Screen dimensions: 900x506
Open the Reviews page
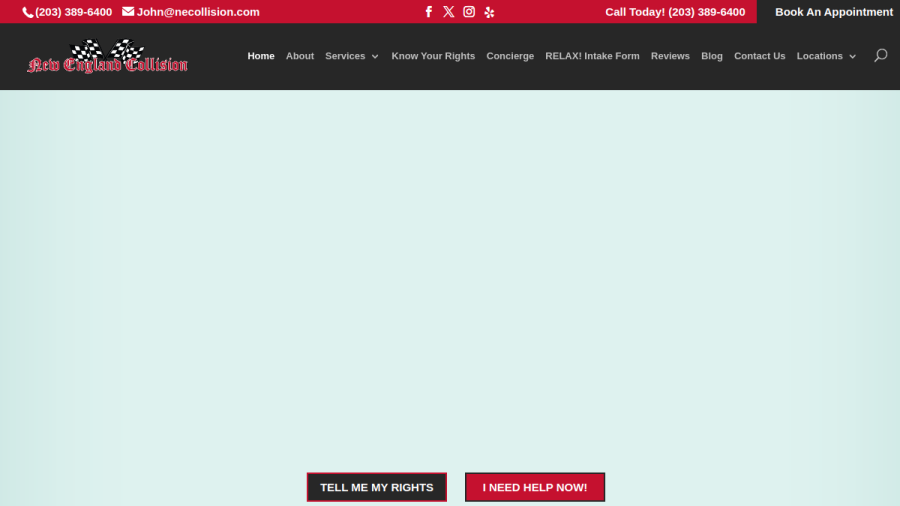click(670, 56)
